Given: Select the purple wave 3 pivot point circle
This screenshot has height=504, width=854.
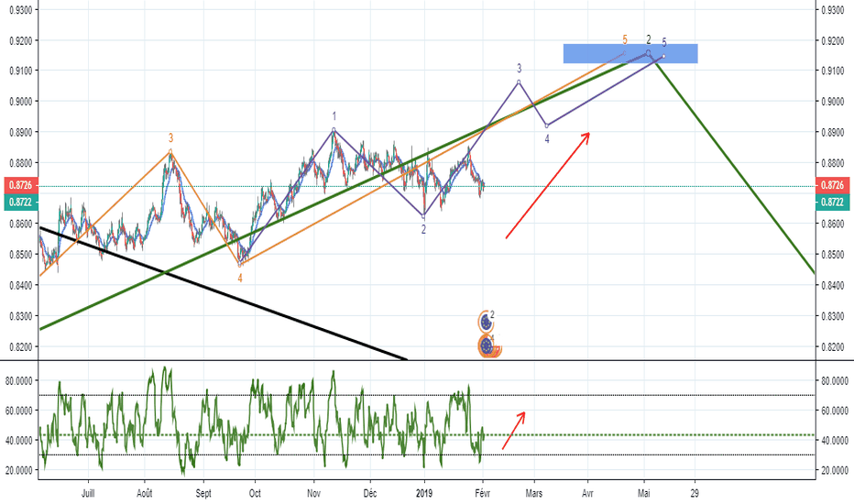Looking at the screenshot, I should (519, 82).
